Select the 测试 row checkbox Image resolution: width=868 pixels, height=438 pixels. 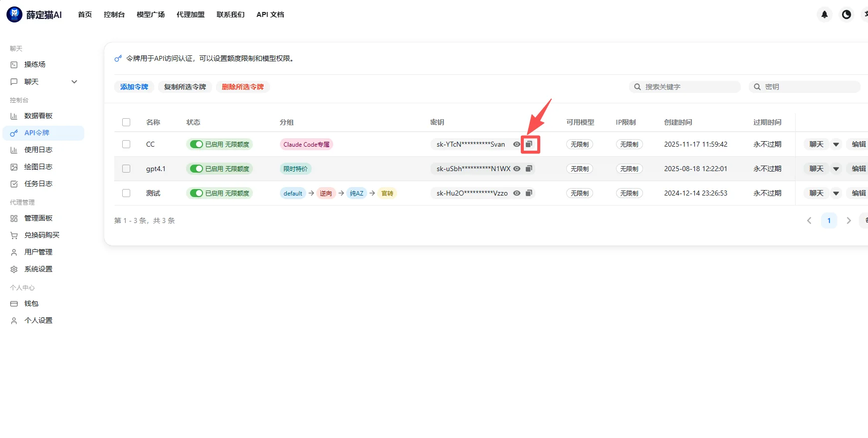point(126,193)
